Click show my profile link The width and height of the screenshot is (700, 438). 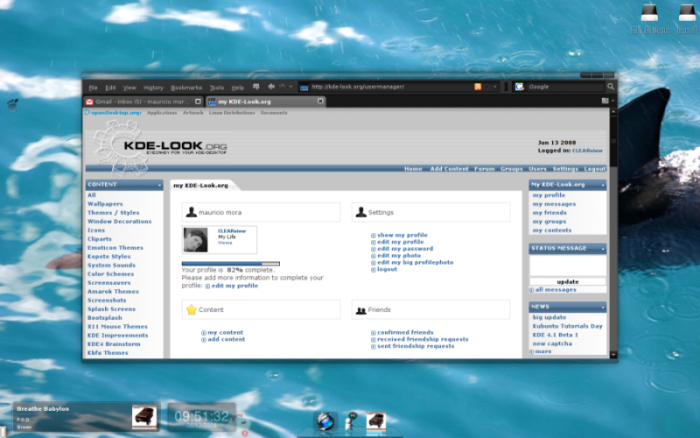pyautogui.click(x=402, y=235)
